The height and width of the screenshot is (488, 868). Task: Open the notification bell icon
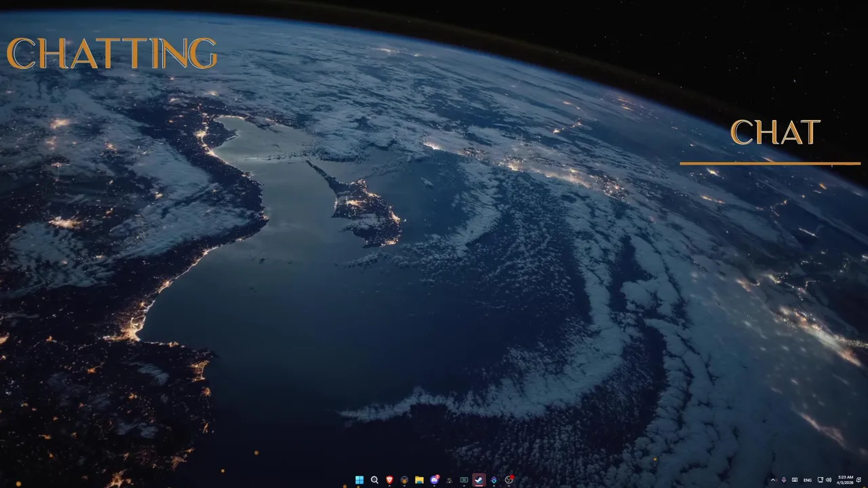point(859,480)
